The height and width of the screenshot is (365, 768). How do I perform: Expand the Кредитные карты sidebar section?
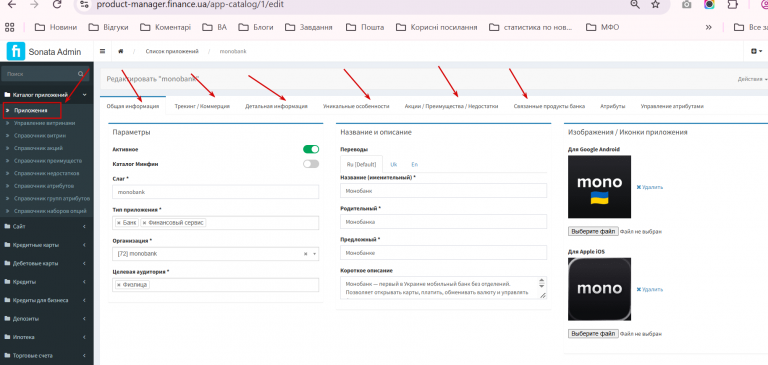47,244
